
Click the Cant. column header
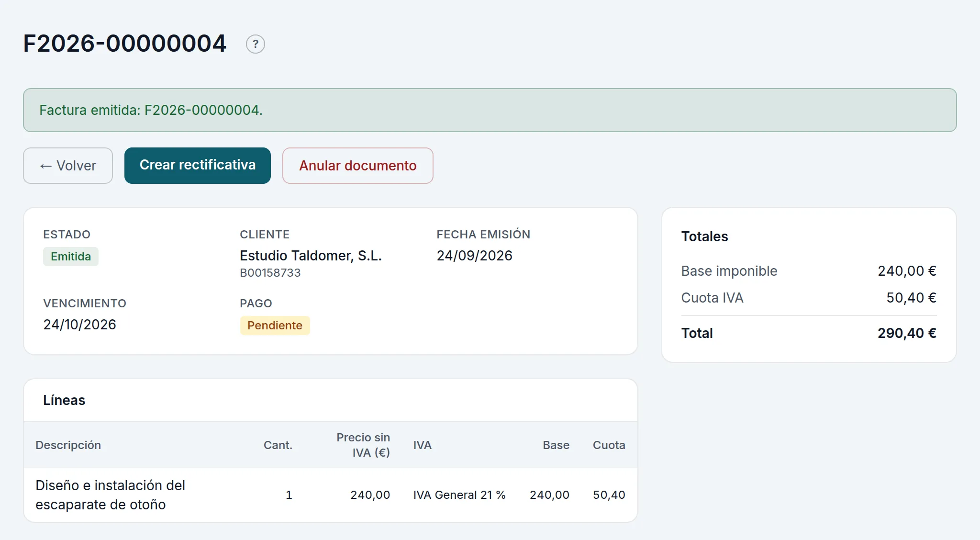(x=278, y=445)
